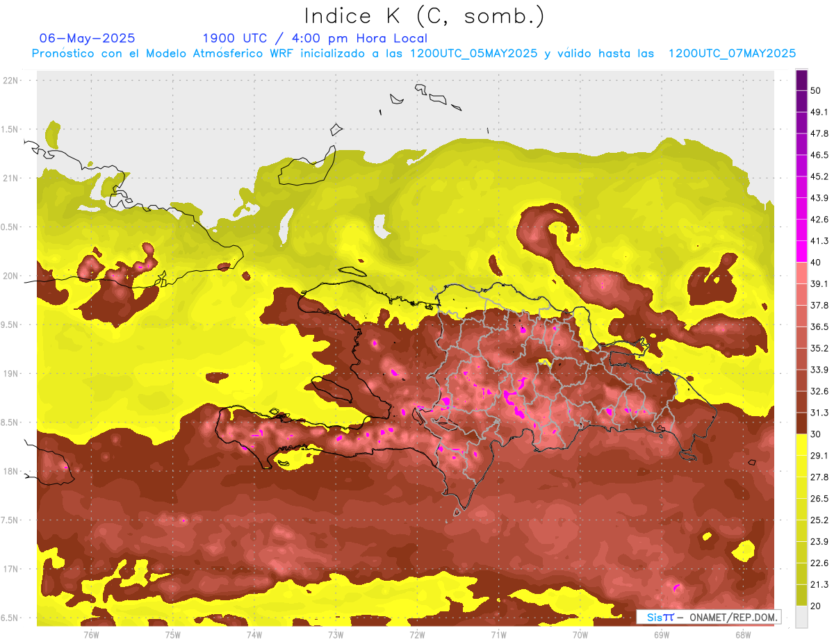Pick the "31.3" color scale value
The image size is (834, 644).
(819, 413)
